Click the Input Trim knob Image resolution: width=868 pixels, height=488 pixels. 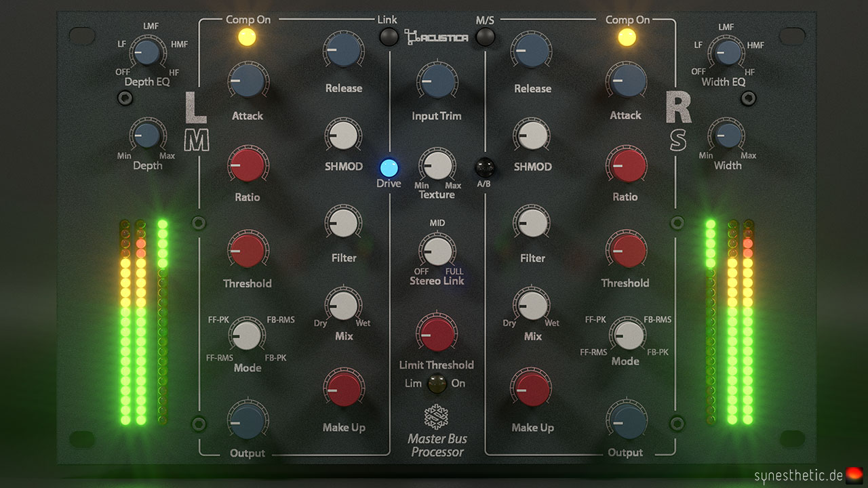[436, 81]
